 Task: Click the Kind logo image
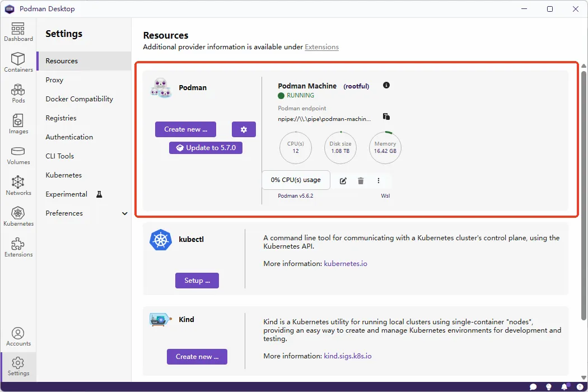pyautogui.click(x=161, y=320)
